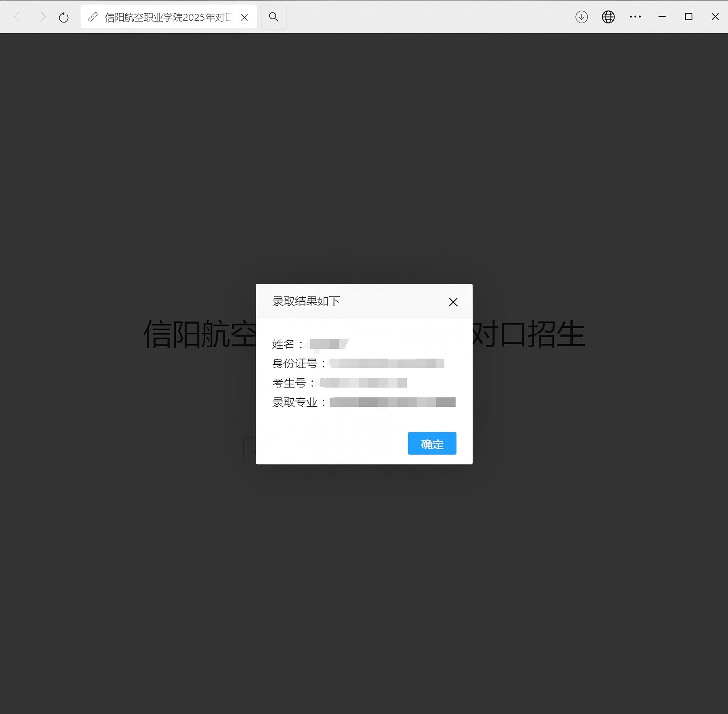Open the downloads icon in the toolbar

[x=581, y=17]
